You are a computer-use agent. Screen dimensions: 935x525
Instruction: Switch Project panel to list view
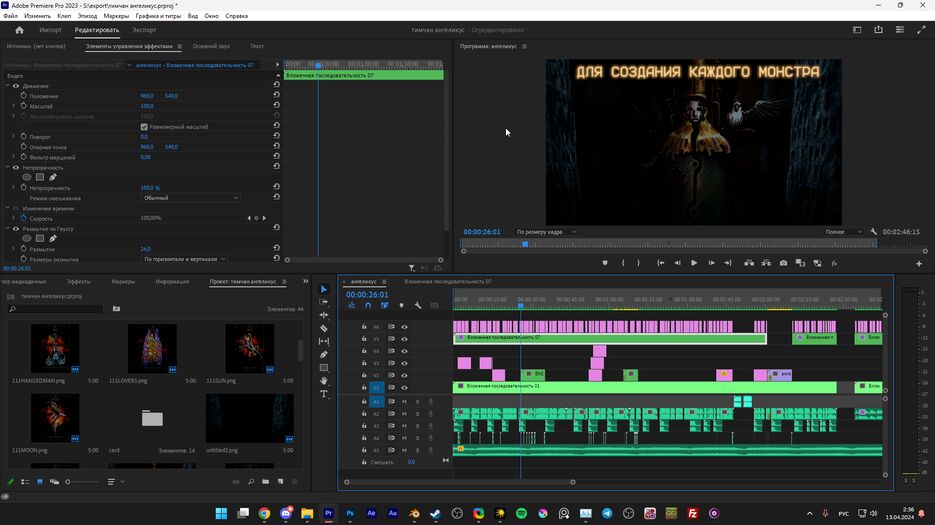[x=25, y=481]
